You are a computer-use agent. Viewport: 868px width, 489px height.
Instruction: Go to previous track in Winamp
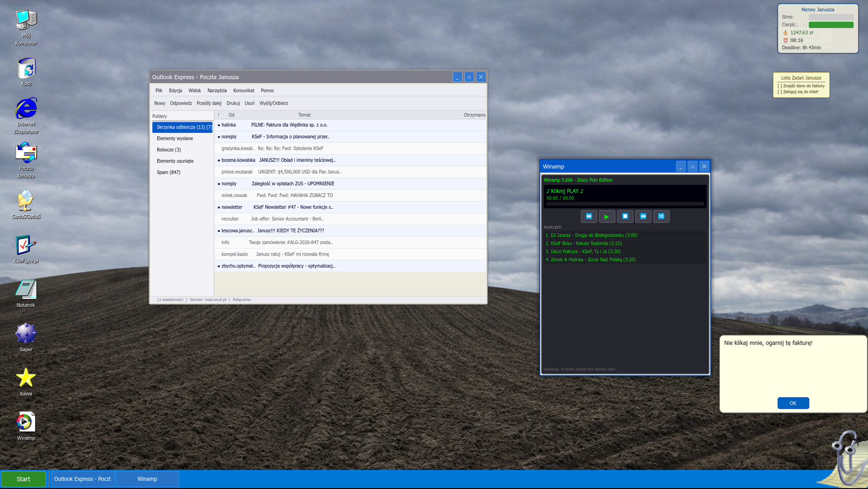pos(589,216)
